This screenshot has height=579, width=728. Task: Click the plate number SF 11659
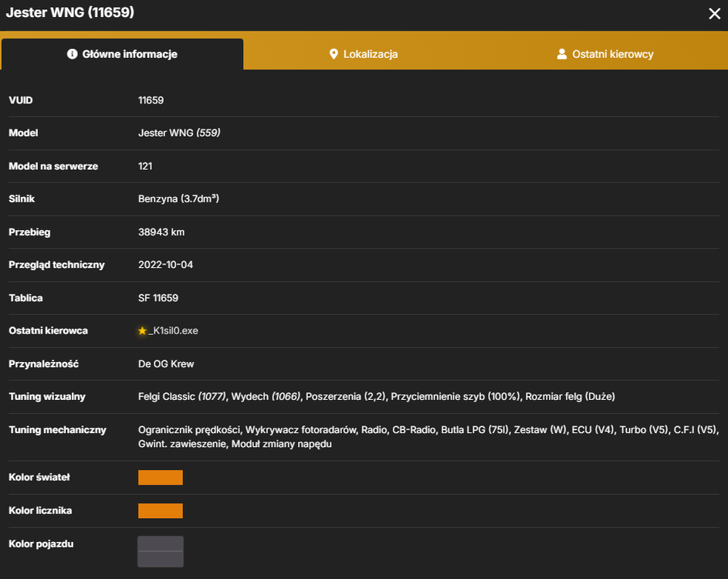(158, 298)
